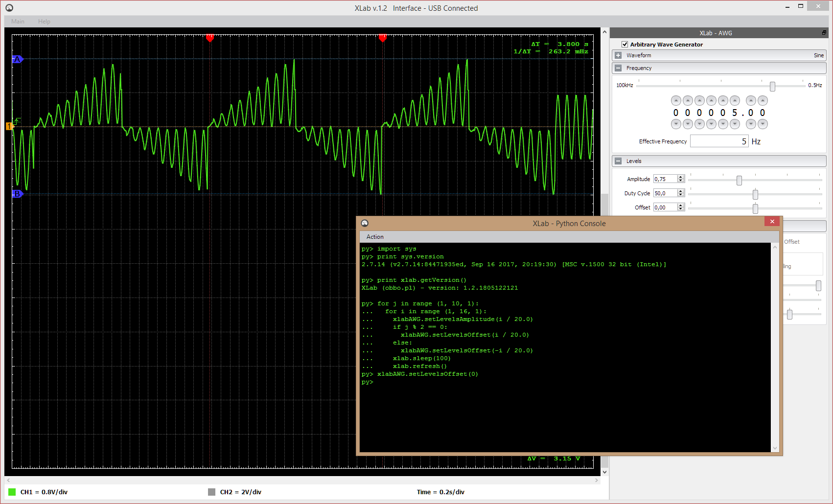Click the 'Time = 0.2s/div' status text
The height and width of the screenshot is (504, 833).
coord(440,492)
